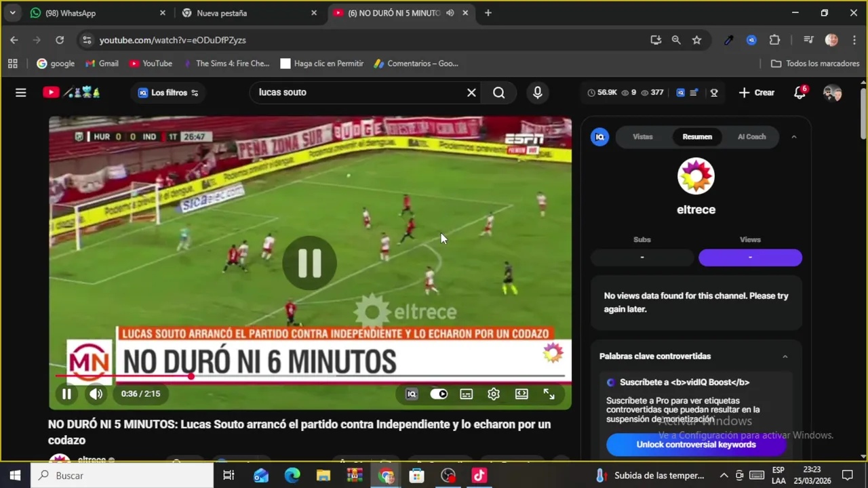Screen dimensions: 868x488
Task: Open the Chrome three-dot menu
Action: (853, 40)
